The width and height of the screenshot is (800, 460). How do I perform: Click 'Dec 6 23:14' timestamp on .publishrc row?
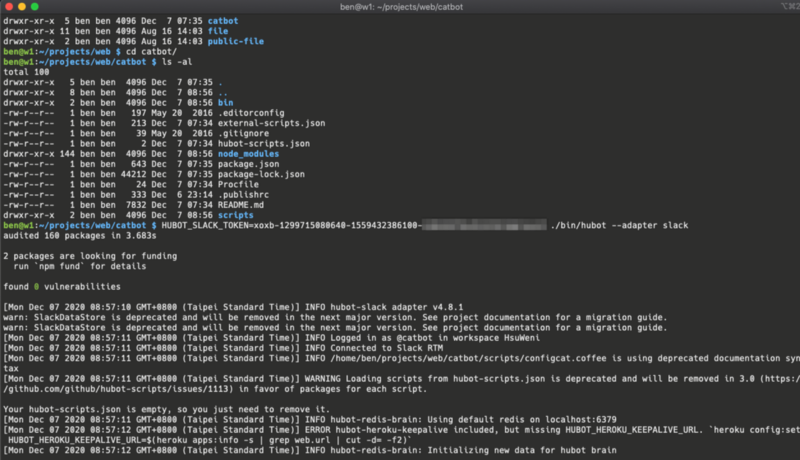pyautogui.click(x=182, y=194)
